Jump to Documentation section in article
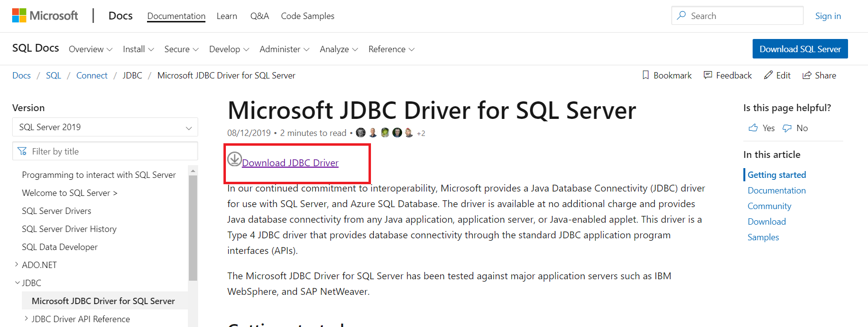 click(x=777, y=191)
